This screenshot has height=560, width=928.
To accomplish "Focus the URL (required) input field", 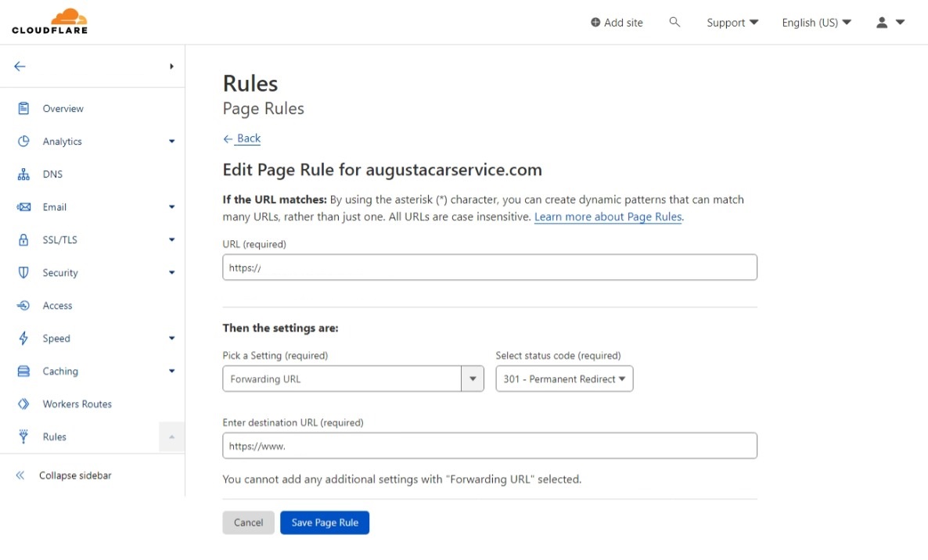I will coord(490,267).
